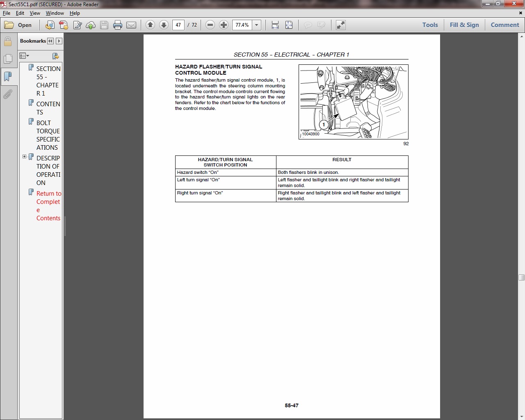
Task: Select the CONTENTS bookmark
Action: pyautogui.click(x=48, y=108)
